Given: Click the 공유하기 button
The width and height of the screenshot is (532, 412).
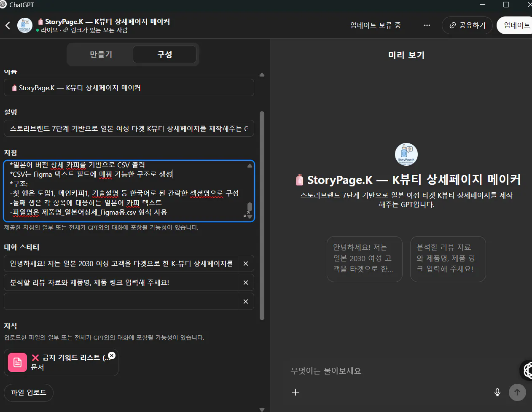Looking at the screenshot, I should click(467, 25).
